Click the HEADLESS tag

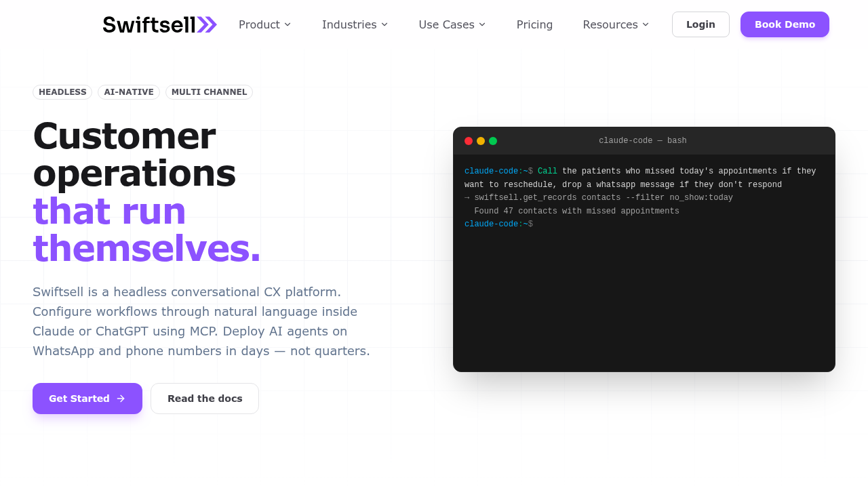click(62, 92)
